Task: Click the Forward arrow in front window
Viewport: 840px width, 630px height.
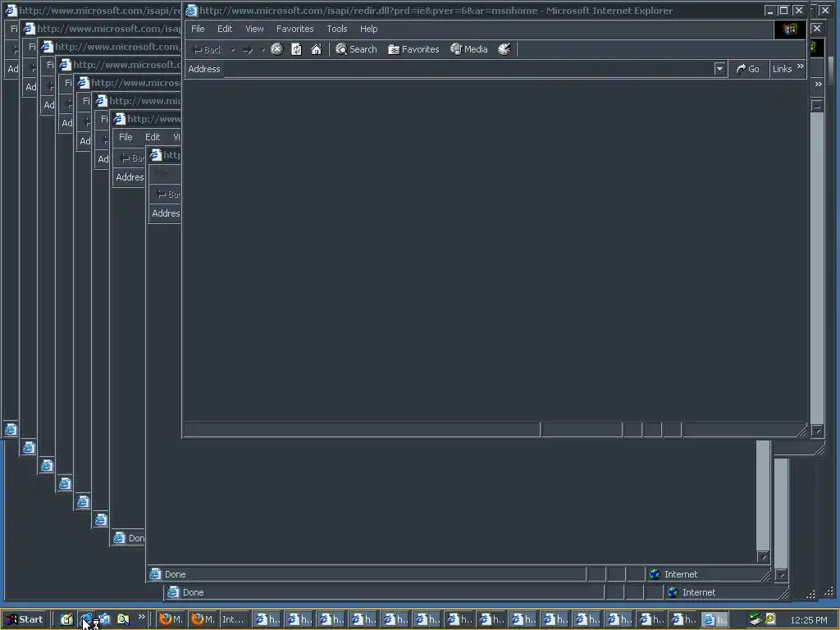Action: pyautogui.click(x=248, y=50)
